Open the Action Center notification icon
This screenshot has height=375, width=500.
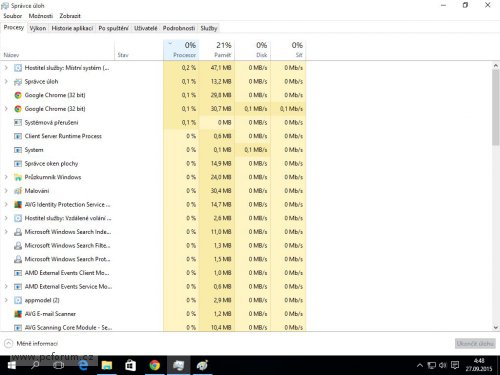pyautogui.click(x=455, y=365)
